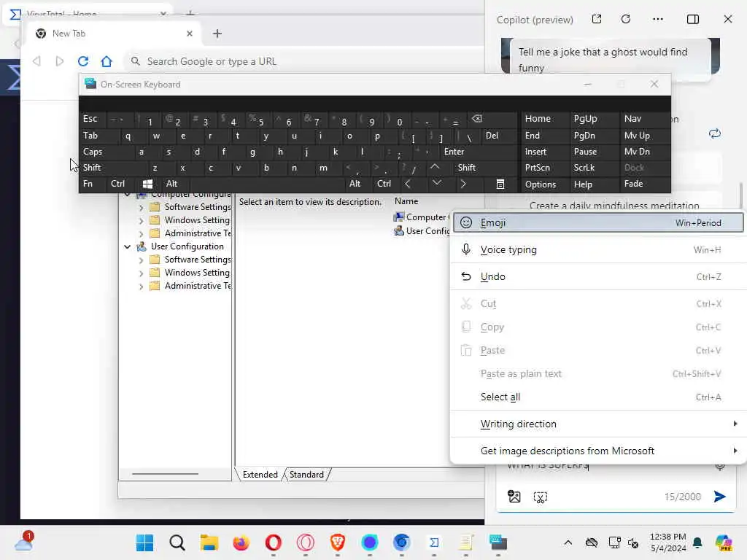The height and width of the screenshot is (560, 747).
Task: Open Firefox from the taskbar
Action: (x=241, y=542)
